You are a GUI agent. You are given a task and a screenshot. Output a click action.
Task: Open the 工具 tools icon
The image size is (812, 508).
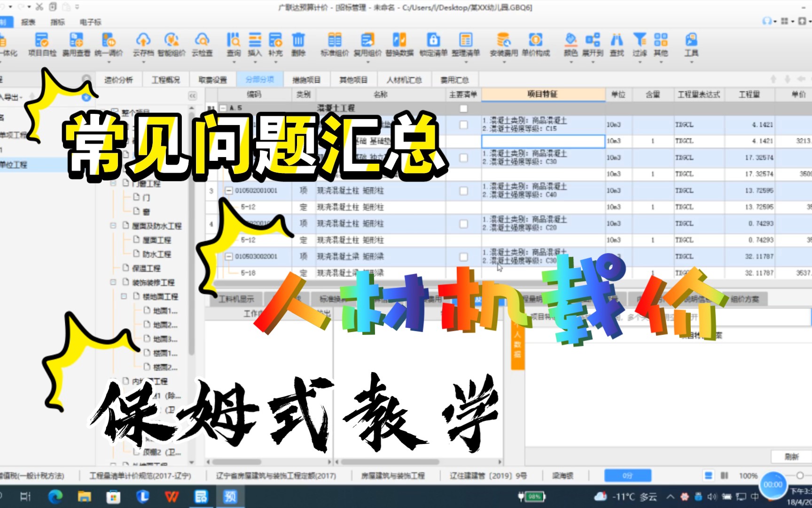pyautogui.click(x=691, y=40)
